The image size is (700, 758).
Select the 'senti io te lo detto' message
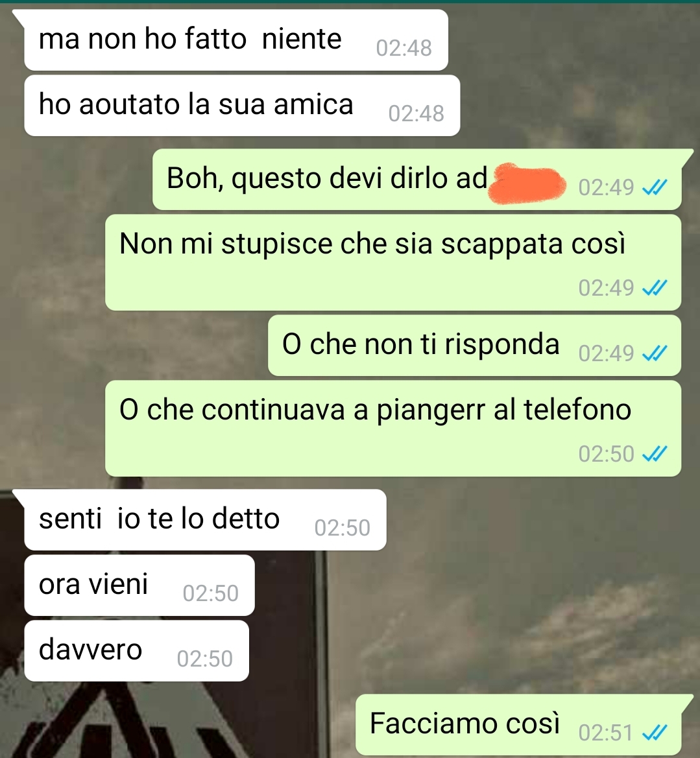pos(205,519)
